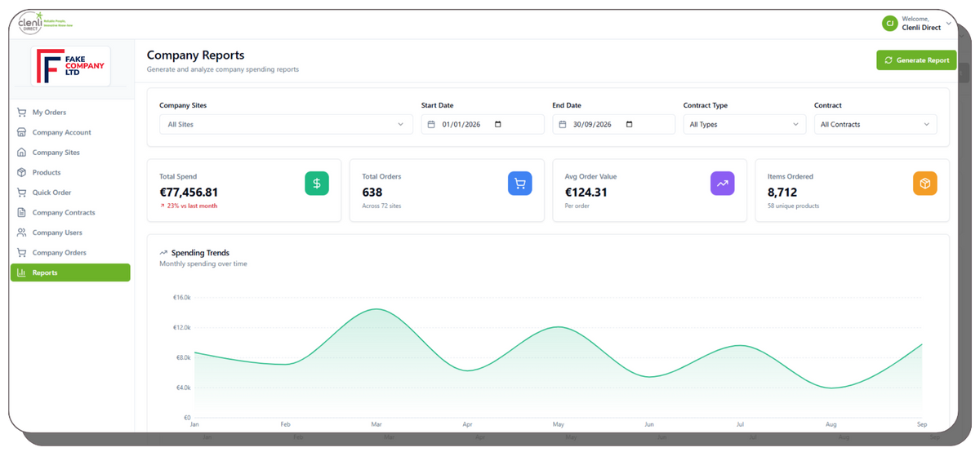
Task: Click the 638 total orders value
Action: point(372,193)
